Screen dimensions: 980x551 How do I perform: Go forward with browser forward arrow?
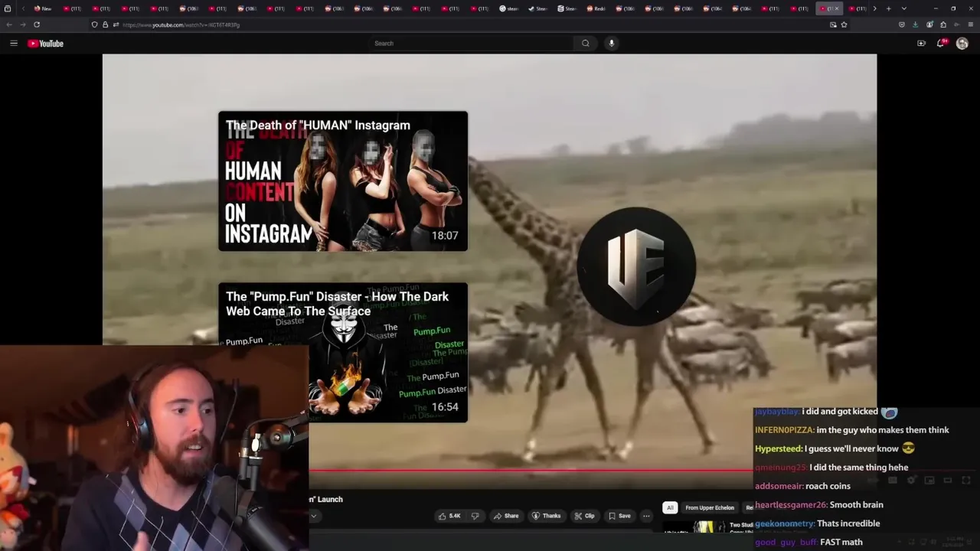point(22,24)
